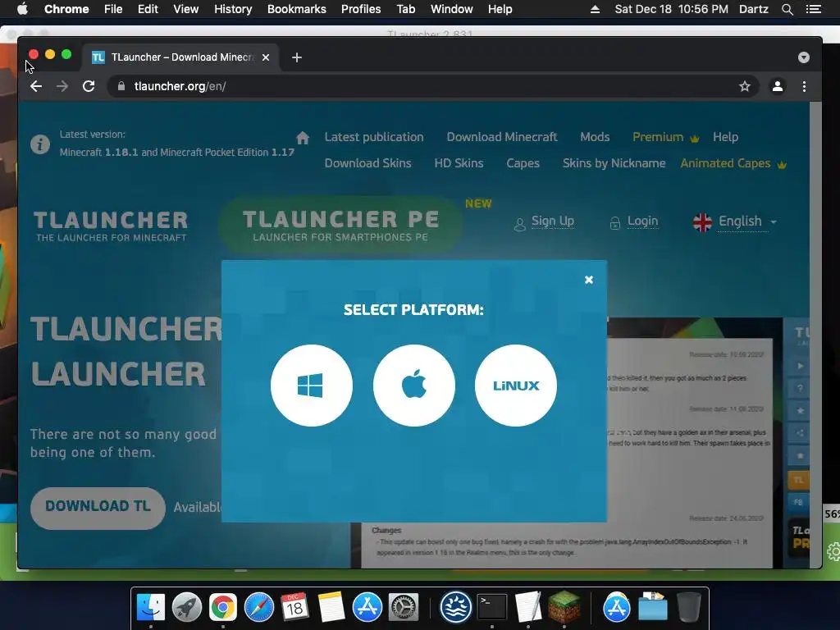Open the Window menu

[452, 9]
